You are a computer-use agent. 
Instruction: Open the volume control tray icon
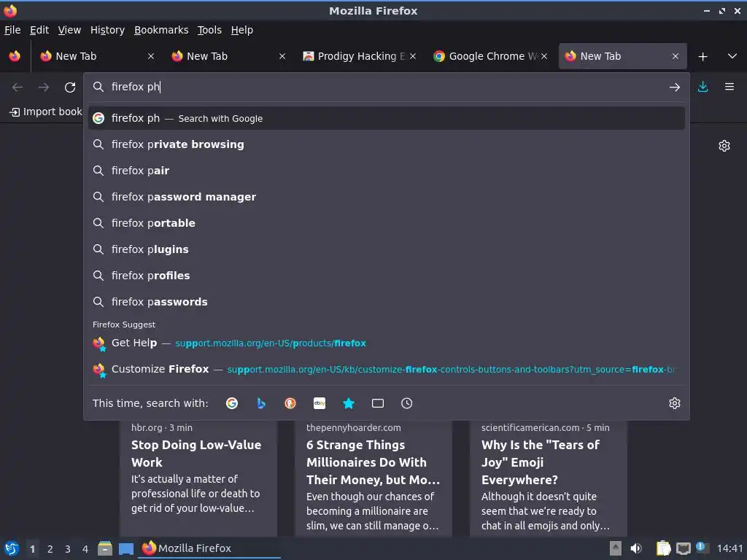636,548
